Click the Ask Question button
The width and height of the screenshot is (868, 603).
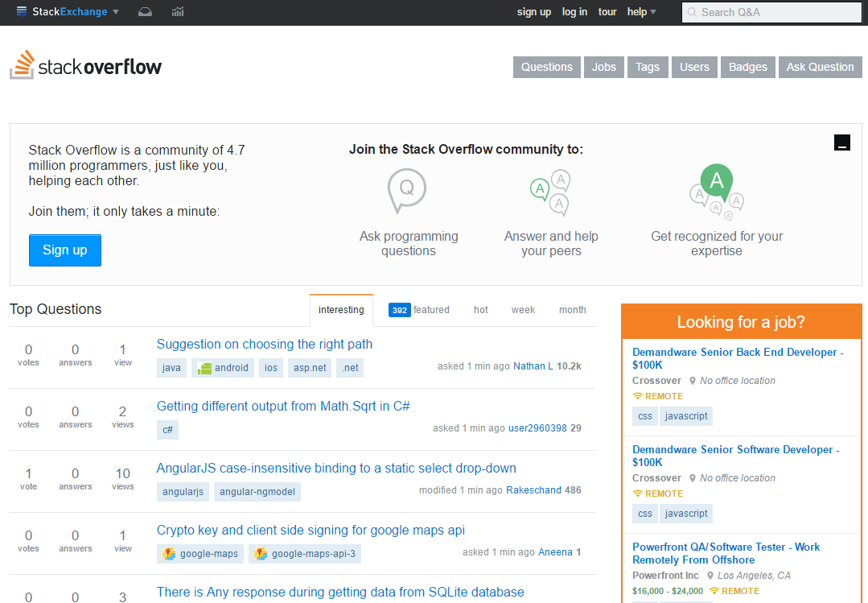821,67
